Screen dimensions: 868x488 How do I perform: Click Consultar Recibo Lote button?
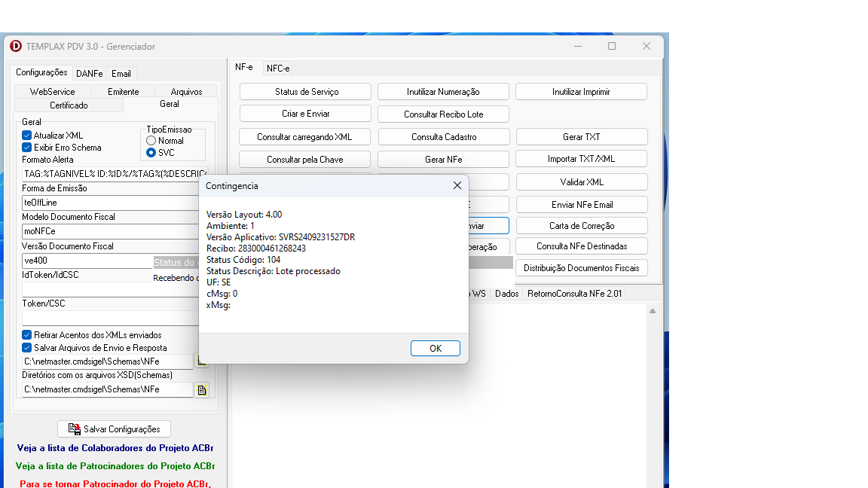(443, 114)
